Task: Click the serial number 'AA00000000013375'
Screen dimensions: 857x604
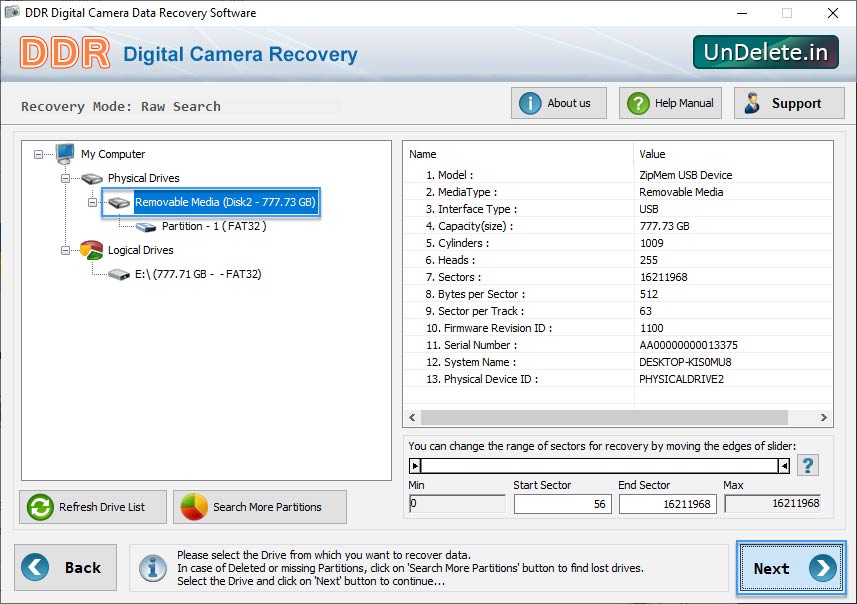Action: [x=688, y=345]
